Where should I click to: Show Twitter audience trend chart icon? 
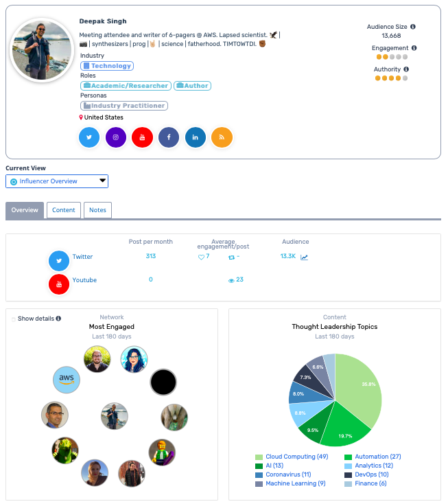(x=304, y=257)
